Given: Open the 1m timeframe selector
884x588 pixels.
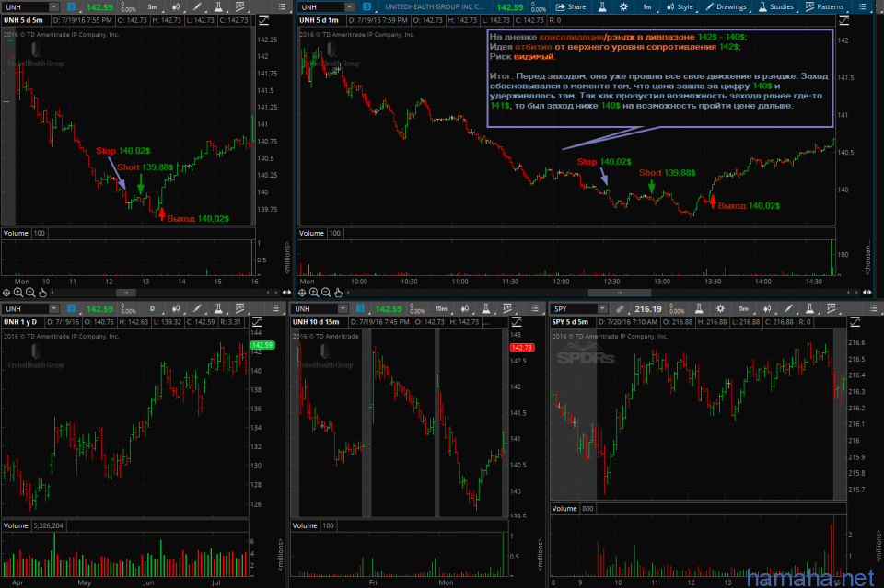Looking at the screenshot, I should [x=647, y=6].
